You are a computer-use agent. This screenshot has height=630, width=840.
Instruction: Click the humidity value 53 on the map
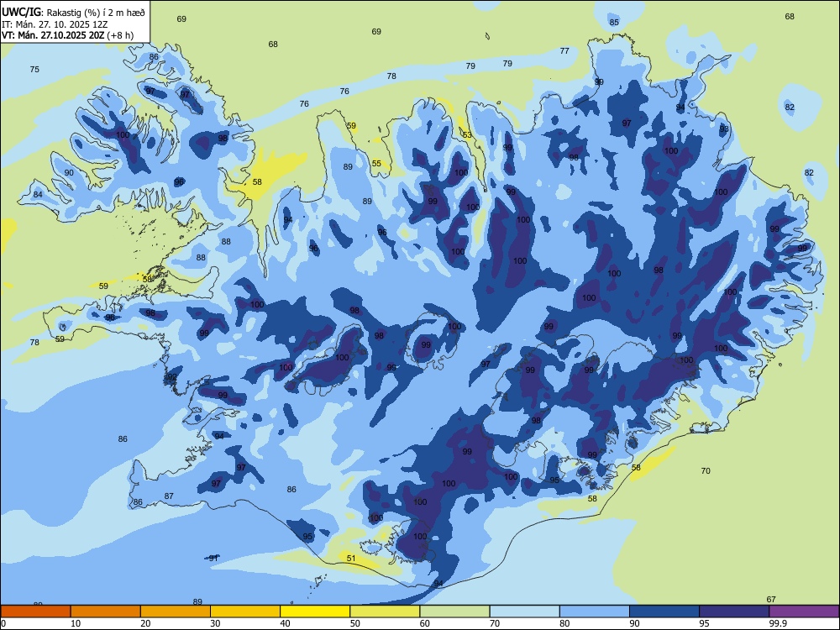(468, 134)
